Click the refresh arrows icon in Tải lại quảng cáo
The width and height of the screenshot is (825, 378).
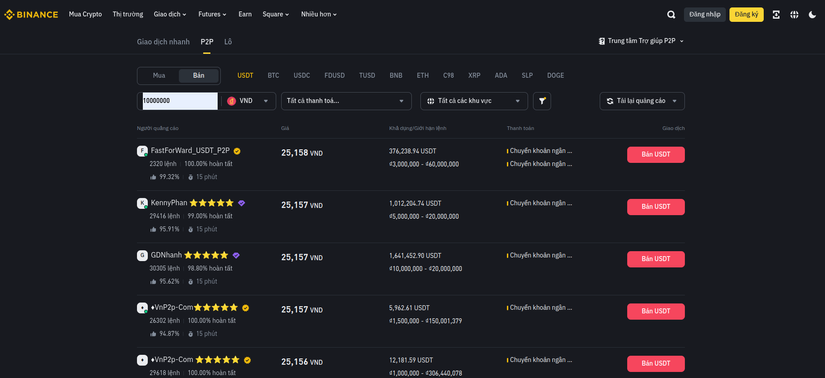coord(610,101)
